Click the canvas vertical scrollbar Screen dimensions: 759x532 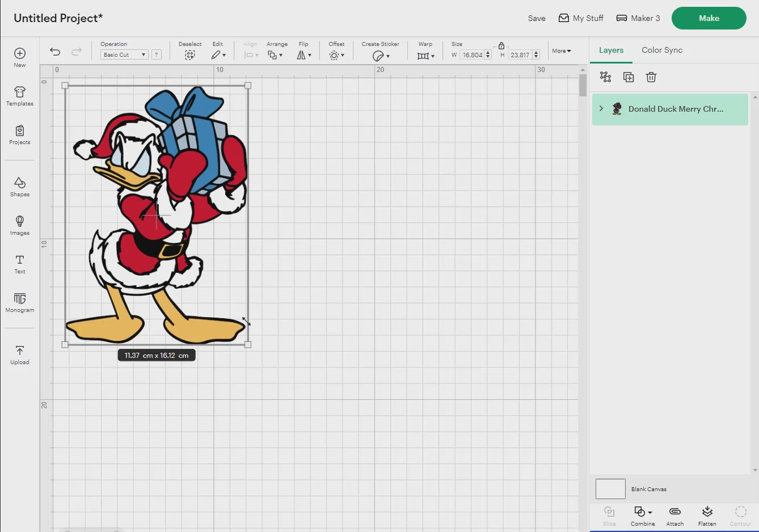point(583,85)
